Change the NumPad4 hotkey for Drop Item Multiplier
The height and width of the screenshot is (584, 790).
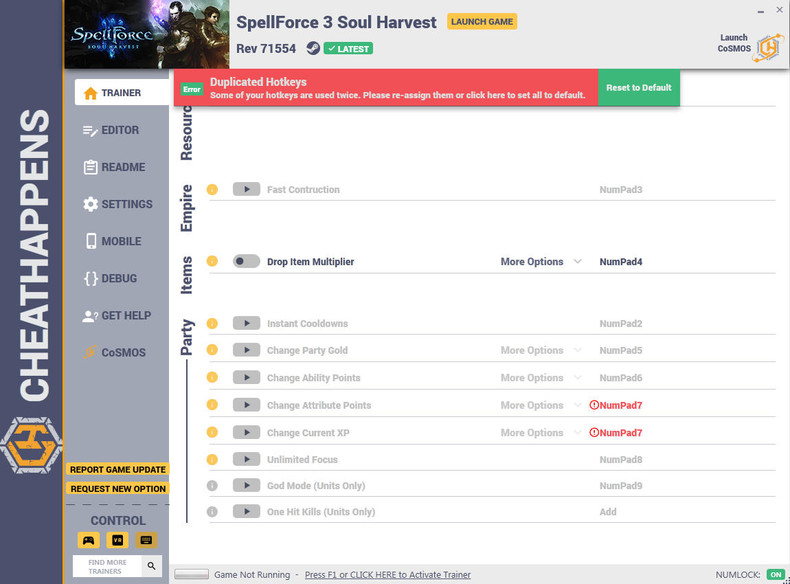(621, 262)
